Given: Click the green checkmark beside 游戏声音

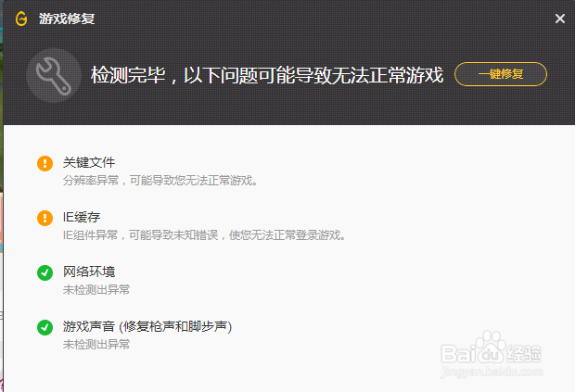Looking at the screenshot, I should (x=45, y=327).
